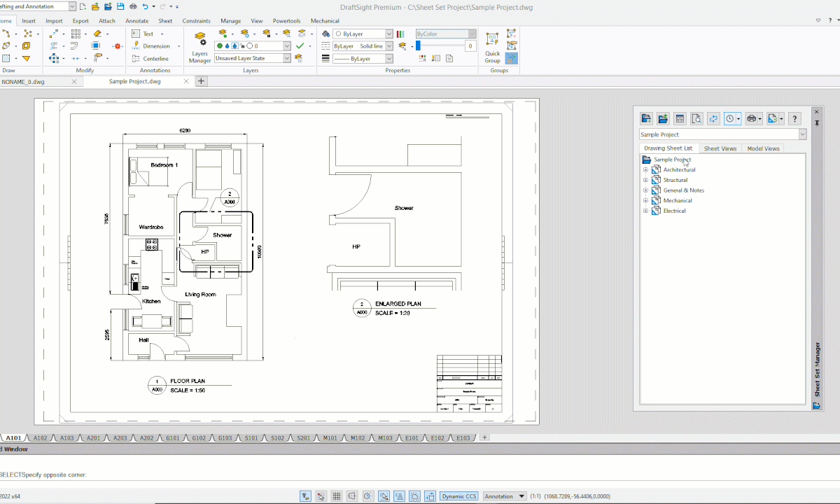Select the Text annotation tool
The width and height of the screenshot is (840, 504).
143,34
